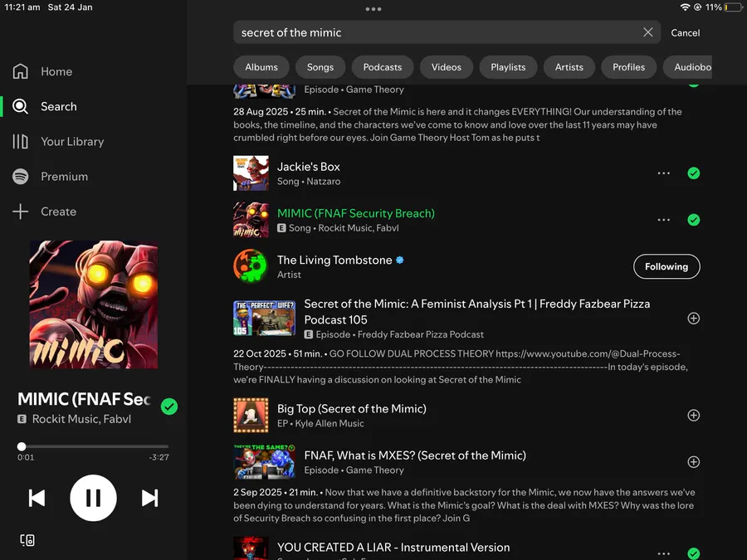Open 28 Aug 2025 Game Theory episode description
Viewport: 747px width, 560px height.
click(457, 124)
